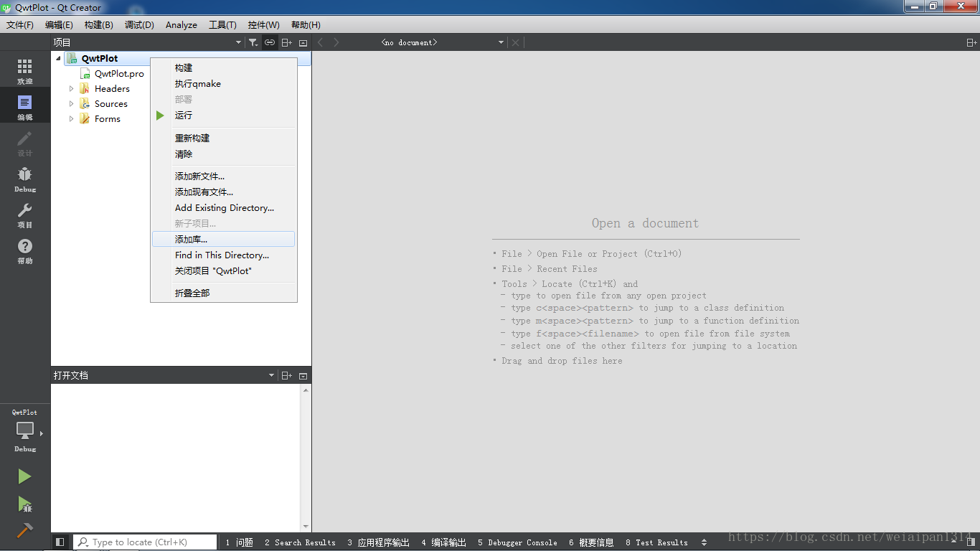
Task: Show the 3 应用程序输出 pane
Action: point(379,542)
